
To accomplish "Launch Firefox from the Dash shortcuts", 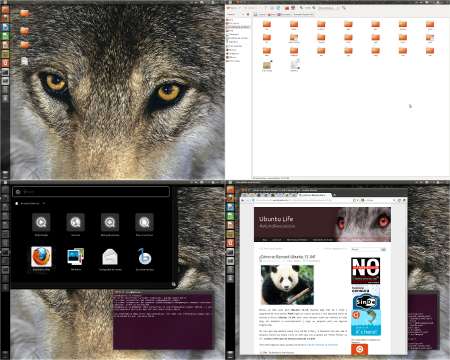I will [x=41, y=256].
